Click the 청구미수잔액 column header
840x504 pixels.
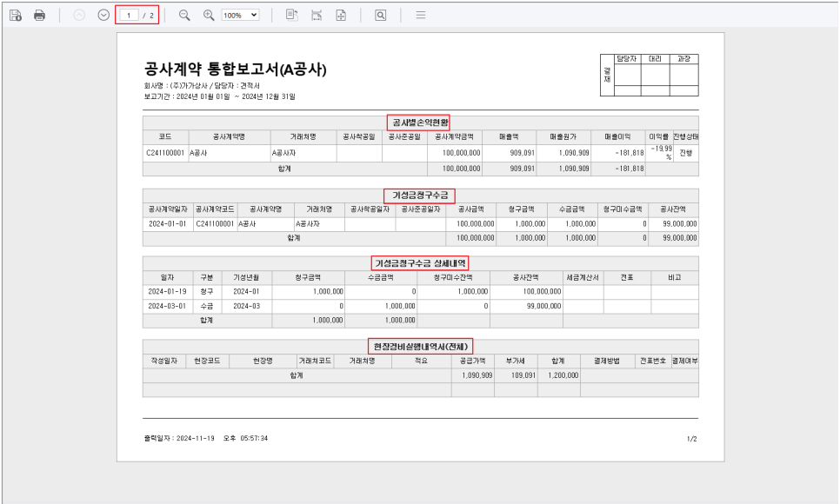453,277
